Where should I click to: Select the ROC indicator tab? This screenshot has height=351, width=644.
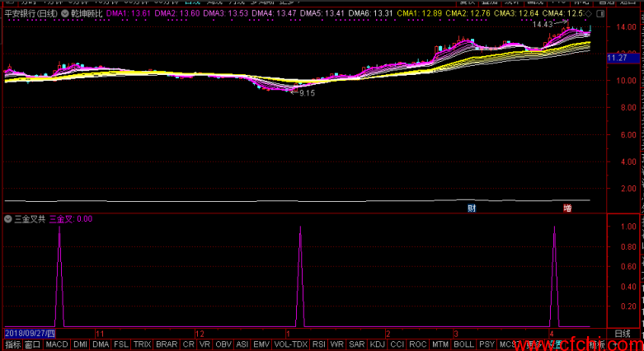click(x=418, y=344)
